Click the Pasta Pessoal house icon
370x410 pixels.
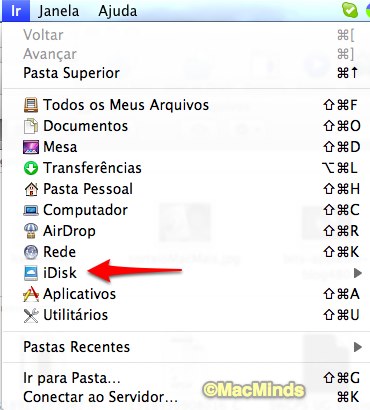coord(31,189)
